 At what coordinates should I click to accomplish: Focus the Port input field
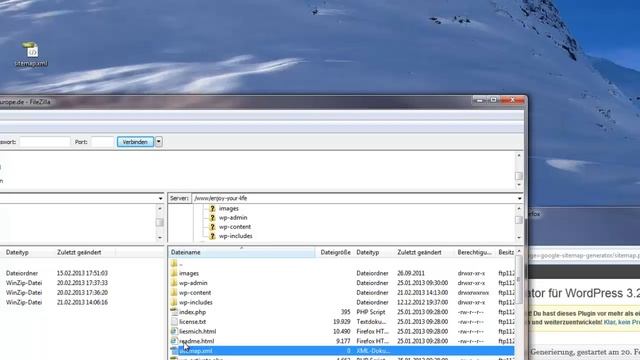coord(102,142)
